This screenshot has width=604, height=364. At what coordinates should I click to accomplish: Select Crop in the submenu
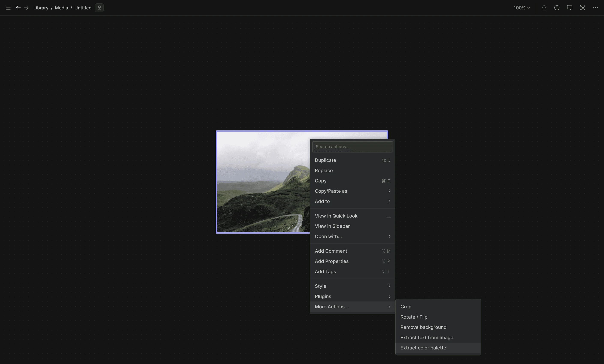click(x=438, y=307)
